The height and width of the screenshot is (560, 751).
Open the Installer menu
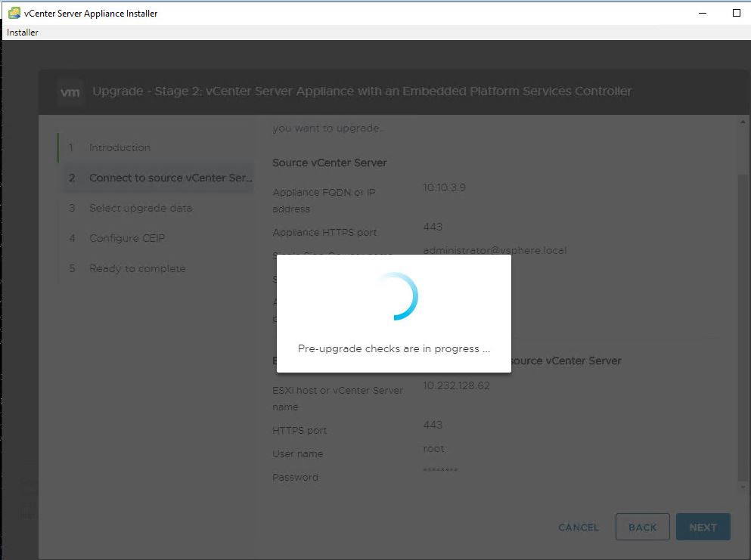tap(23, 32)
